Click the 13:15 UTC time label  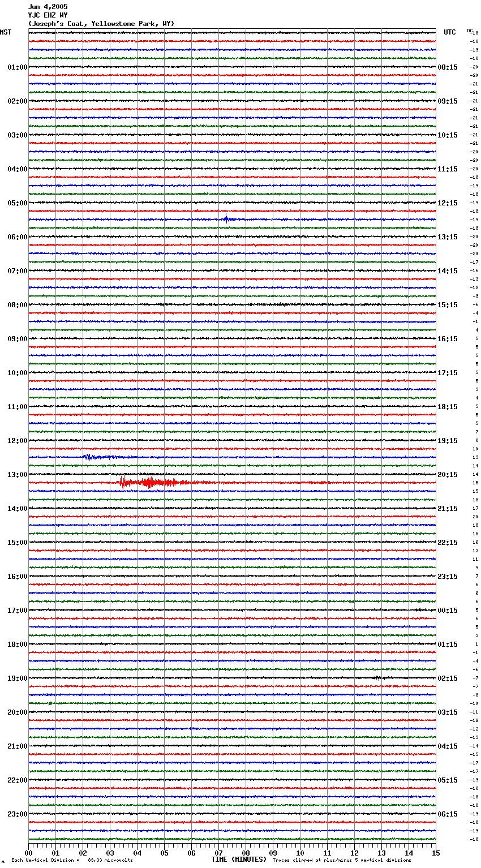pyautogui.click(x=448, y=237)
